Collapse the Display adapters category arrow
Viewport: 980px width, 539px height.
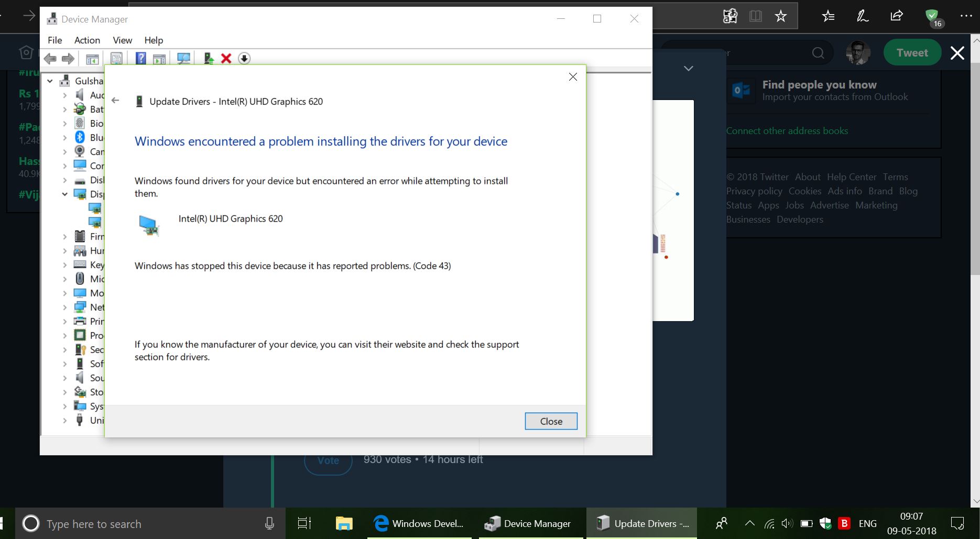64,194
